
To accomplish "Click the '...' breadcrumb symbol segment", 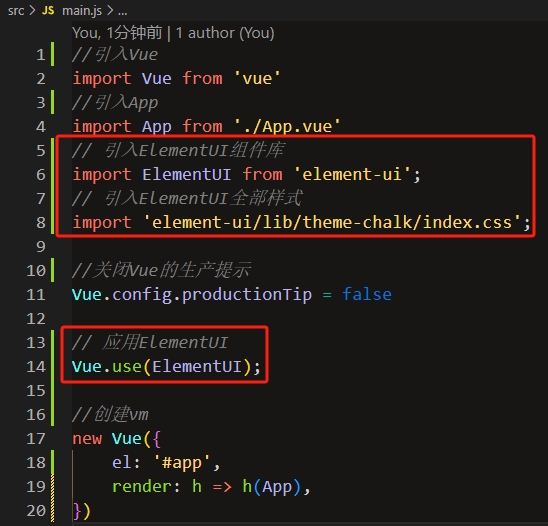I will (122, 13).
